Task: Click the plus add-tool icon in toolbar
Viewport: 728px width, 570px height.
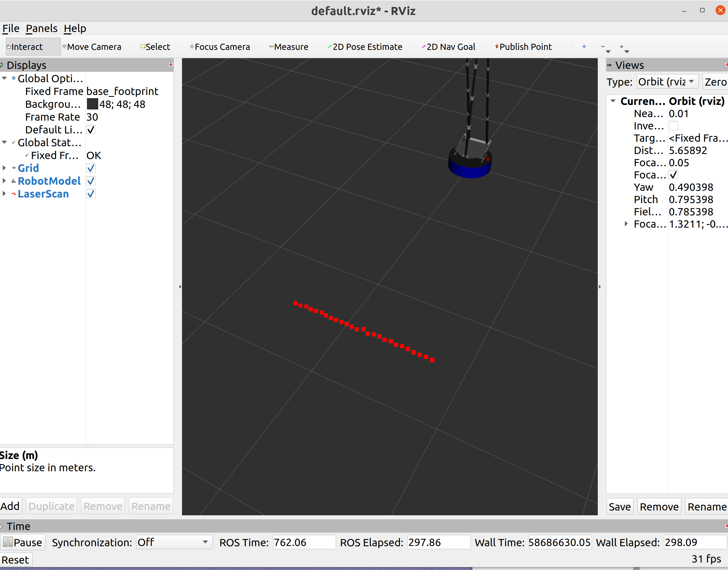Action: pos(584,47)
